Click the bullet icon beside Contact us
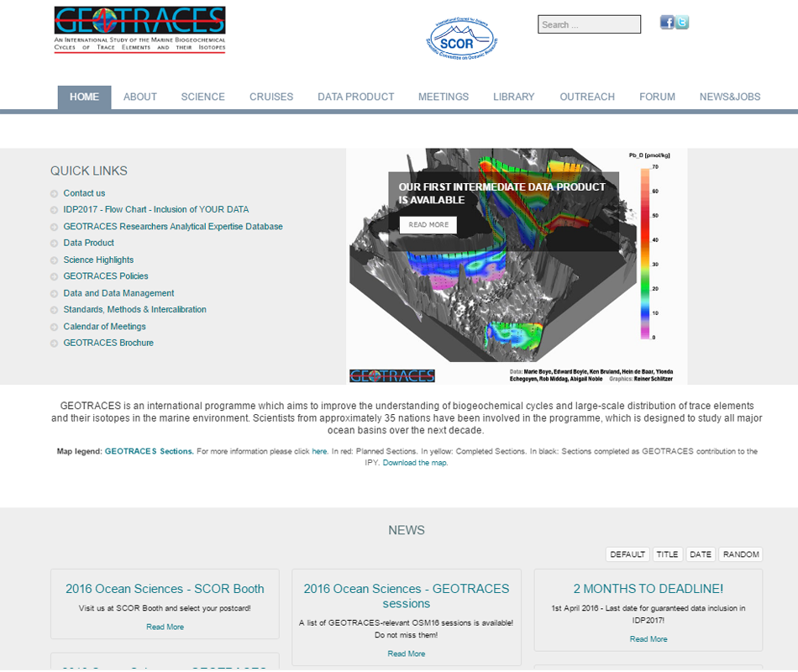The width and height of the screenshot is (798, 672). (x=54, y=193)
